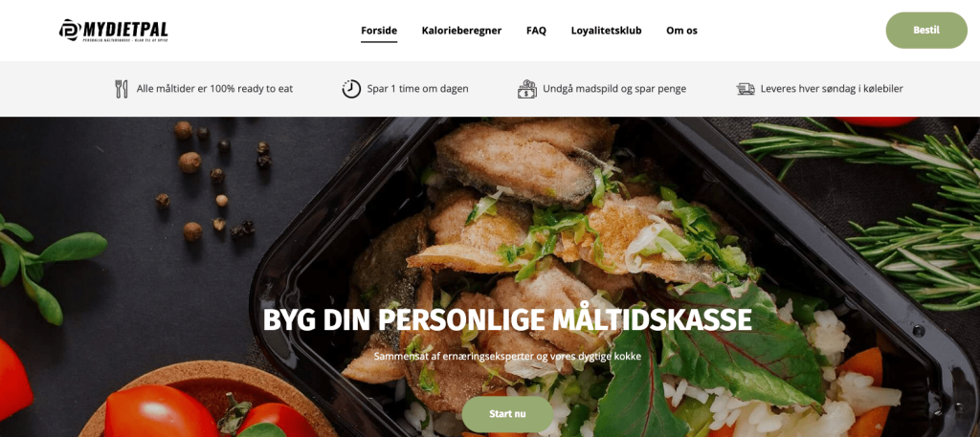
Task: Select Loyalitetsklub in the navigation
Action: point(606,30)
